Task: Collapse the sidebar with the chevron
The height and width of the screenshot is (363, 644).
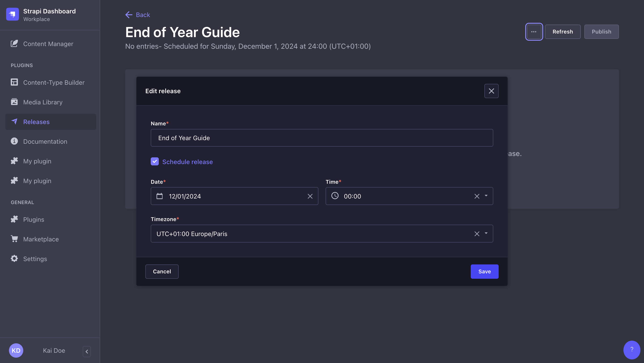Action: point(87,351)
